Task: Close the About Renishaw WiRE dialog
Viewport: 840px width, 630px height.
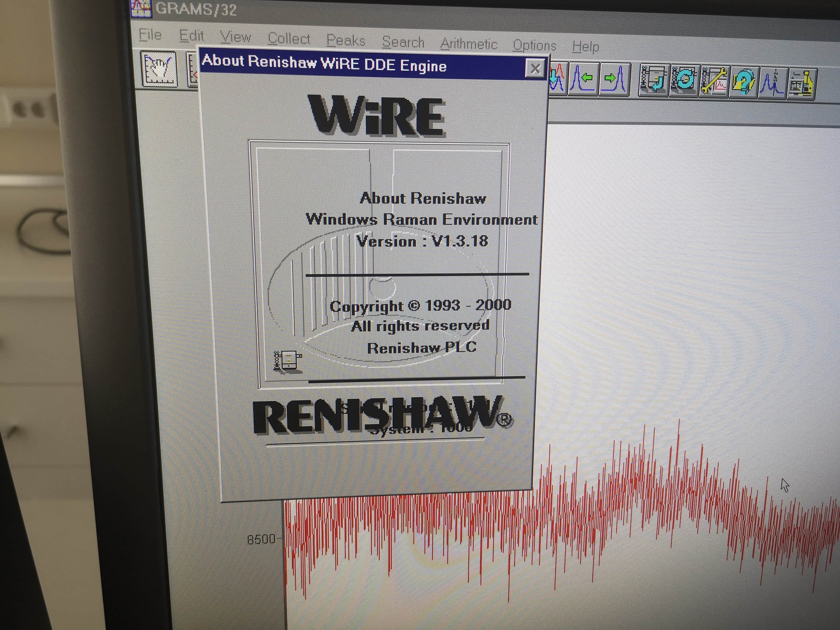Action: point(535,69)
